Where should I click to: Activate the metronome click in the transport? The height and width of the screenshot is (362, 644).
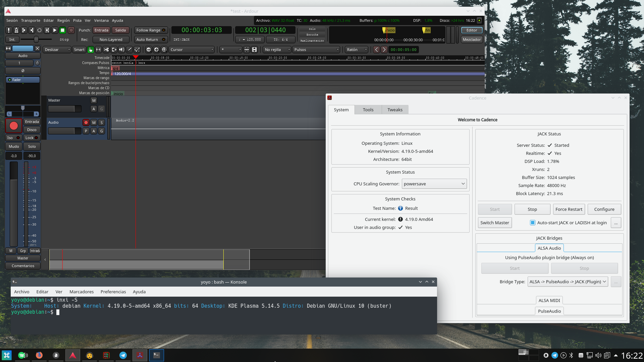pyautogui.click(x=16, y=30)
